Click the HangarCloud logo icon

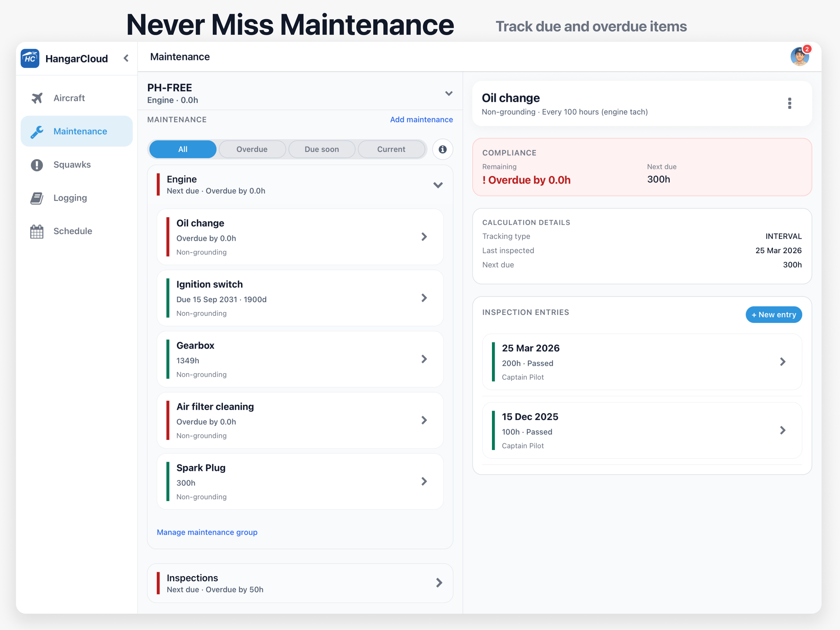click(30, 58)
